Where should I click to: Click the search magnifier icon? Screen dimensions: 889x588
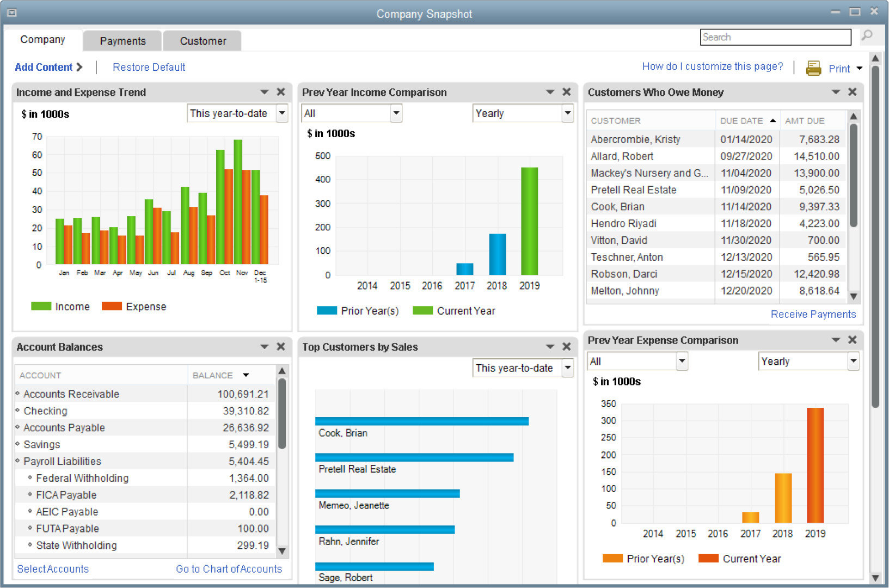tap(867, 36)
